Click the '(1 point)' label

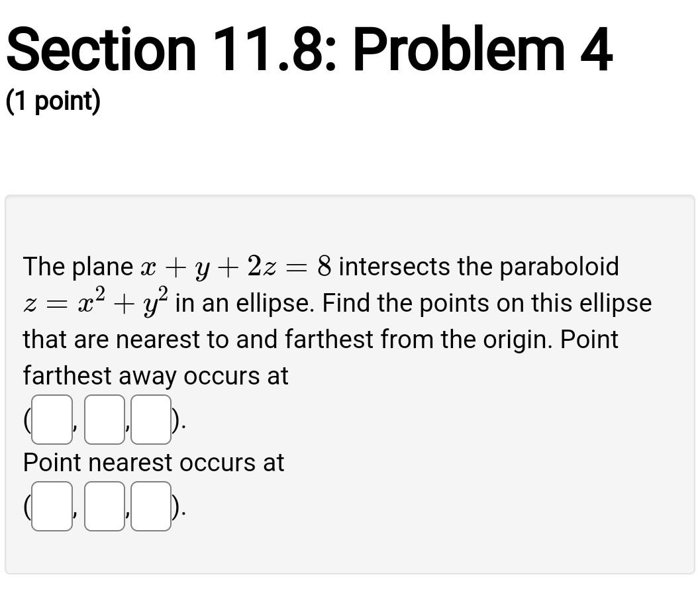click(53, 101)
